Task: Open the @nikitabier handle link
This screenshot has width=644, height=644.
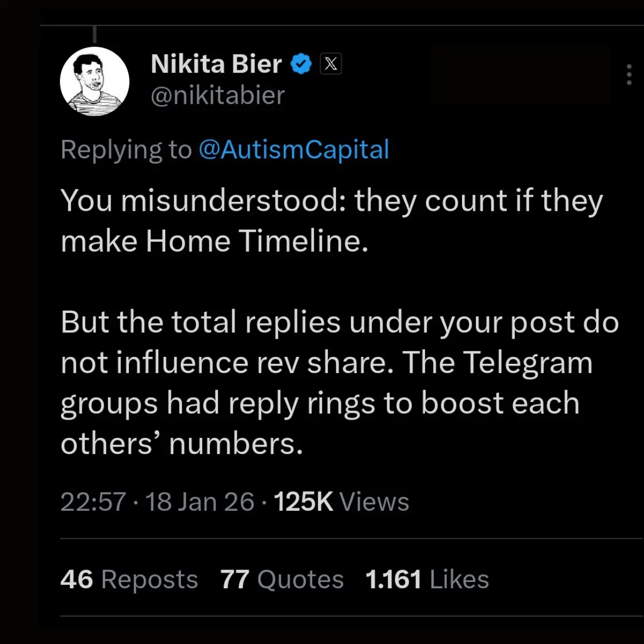Action: pos(217,96)
